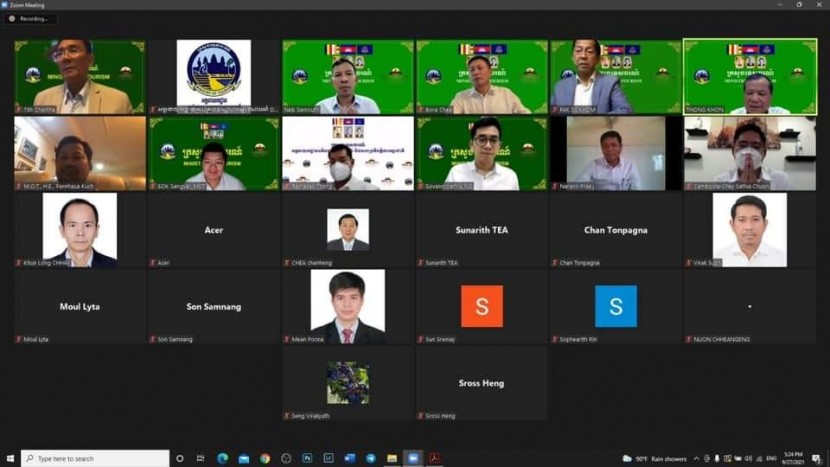Open the ENG language input selector
Screen dimensions: 830x467
(771, 458)
